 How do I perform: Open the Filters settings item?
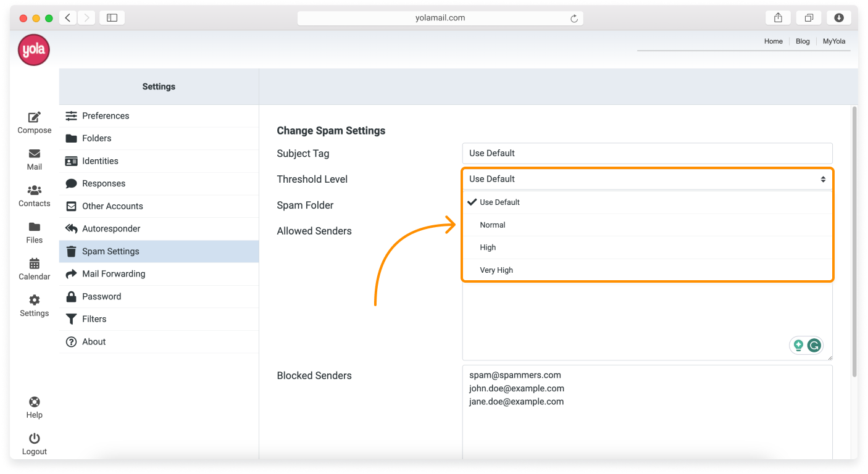click(94, 319)
